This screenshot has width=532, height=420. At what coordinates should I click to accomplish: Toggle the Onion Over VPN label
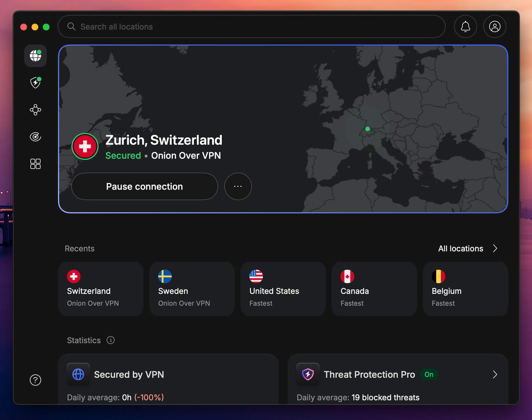click(186, 155)
